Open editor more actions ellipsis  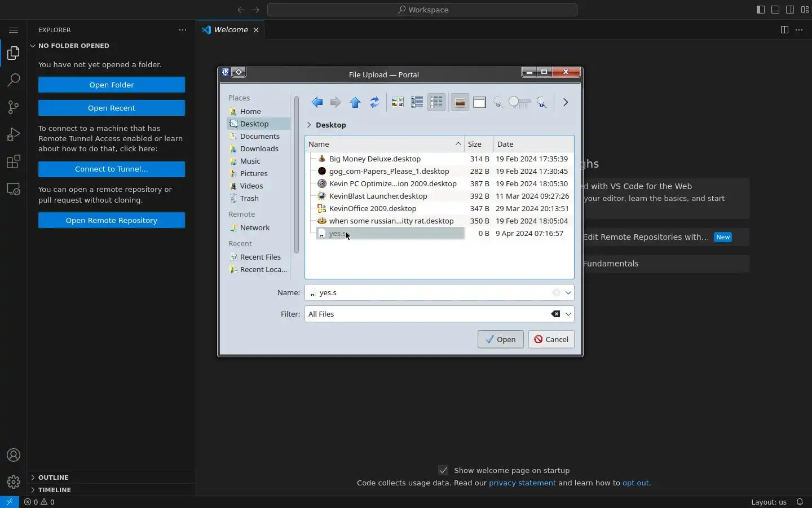[799, 30]
